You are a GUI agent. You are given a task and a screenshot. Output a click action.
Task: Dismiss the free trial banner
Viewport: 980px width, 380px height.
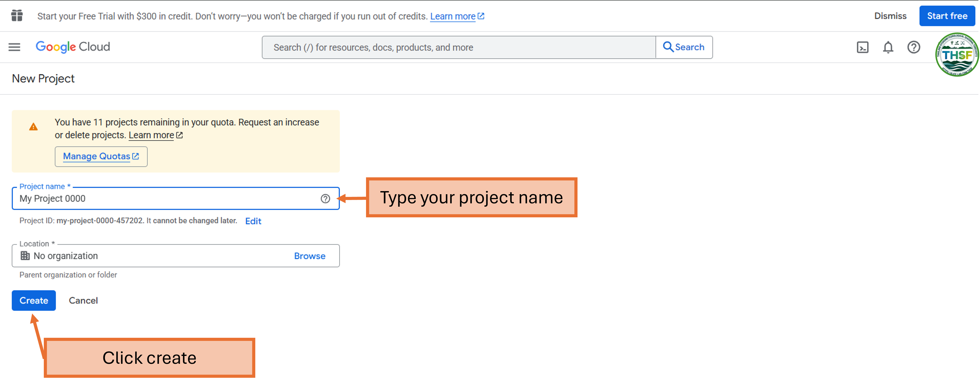tap(890, 16)
